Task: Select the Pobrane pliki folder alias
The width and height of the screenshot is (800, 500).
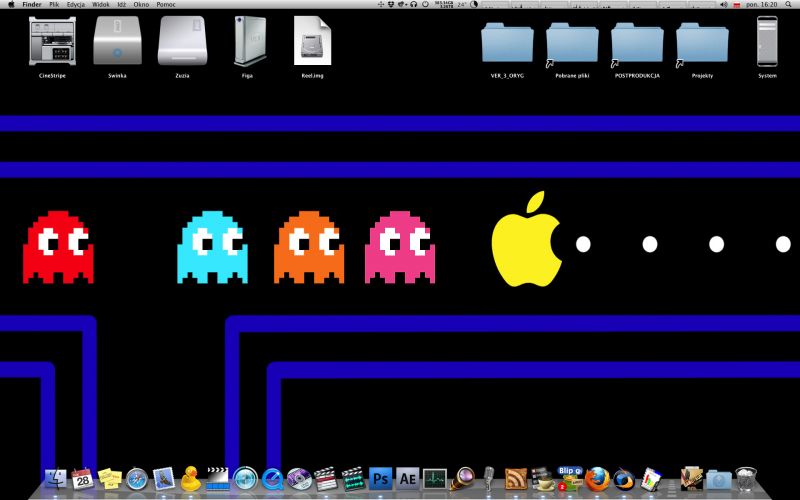Action: (x=572, y=43)
